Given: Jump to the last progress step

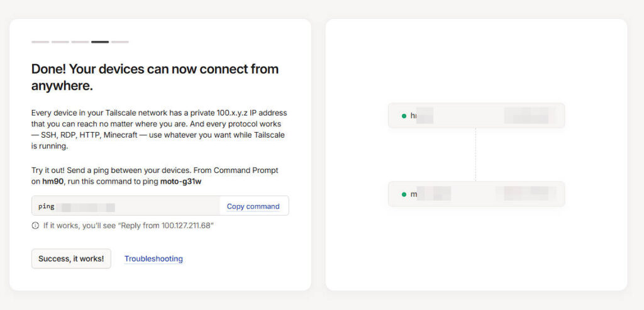Looking at the screenshot, I should pyautogui.click(x=120, y=42).
